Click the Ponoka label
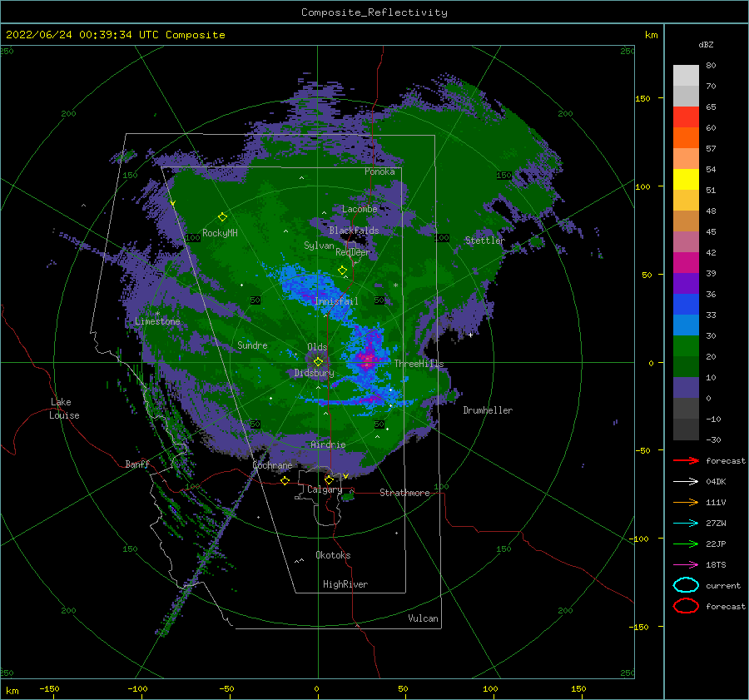Image resolution: width=749 pixels, height=700 pixels. click(379, 171)
